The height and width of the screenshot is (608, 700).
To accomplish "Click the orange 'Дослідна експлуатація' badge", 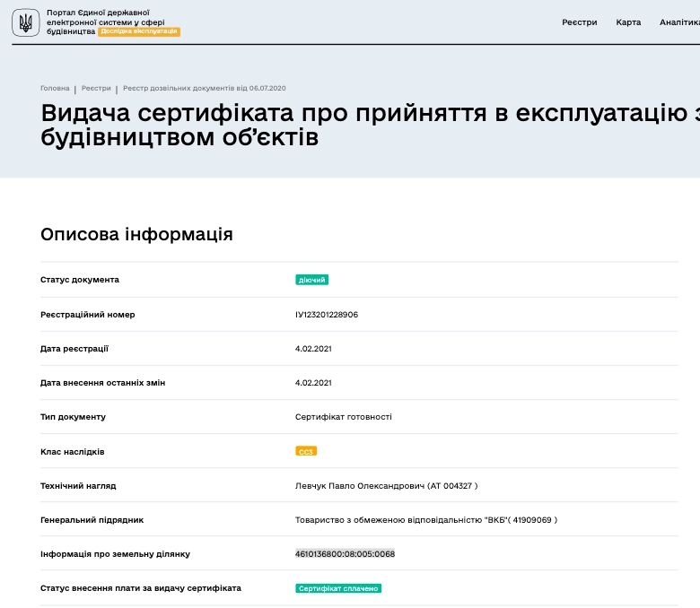I will pos(139,31).
